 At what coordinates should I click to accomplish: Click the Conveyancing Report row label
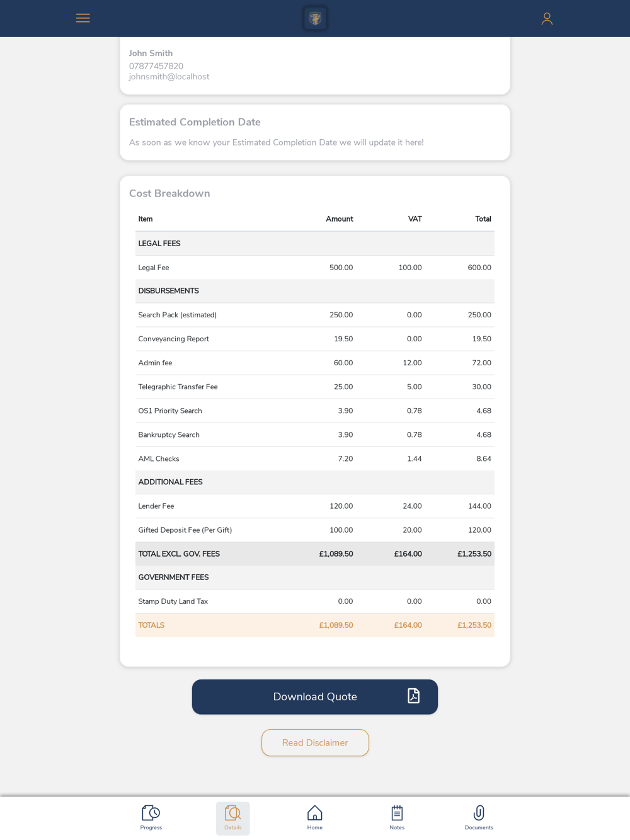click(x=174, y=339)
